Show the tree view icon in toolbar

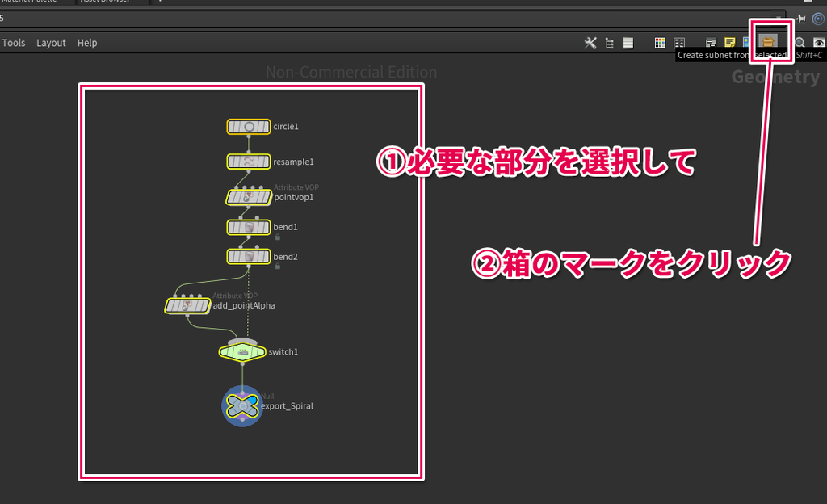coord(609,43)
